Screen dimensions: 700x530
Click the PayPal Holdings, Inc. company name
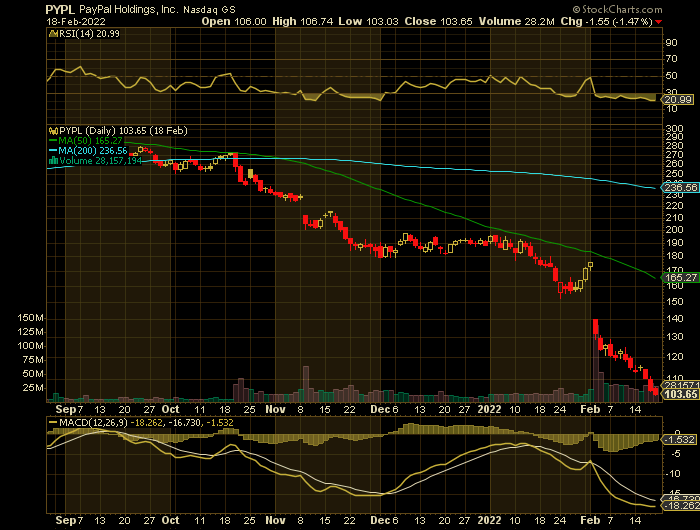[129, 9]
